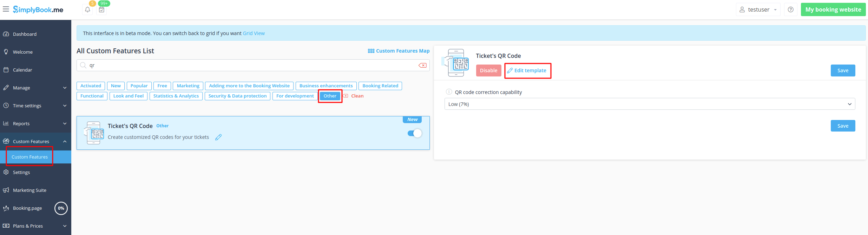Open the QR code correction capability dropdown
Viewport: 868px width, 235px height.
click(650, 104)
